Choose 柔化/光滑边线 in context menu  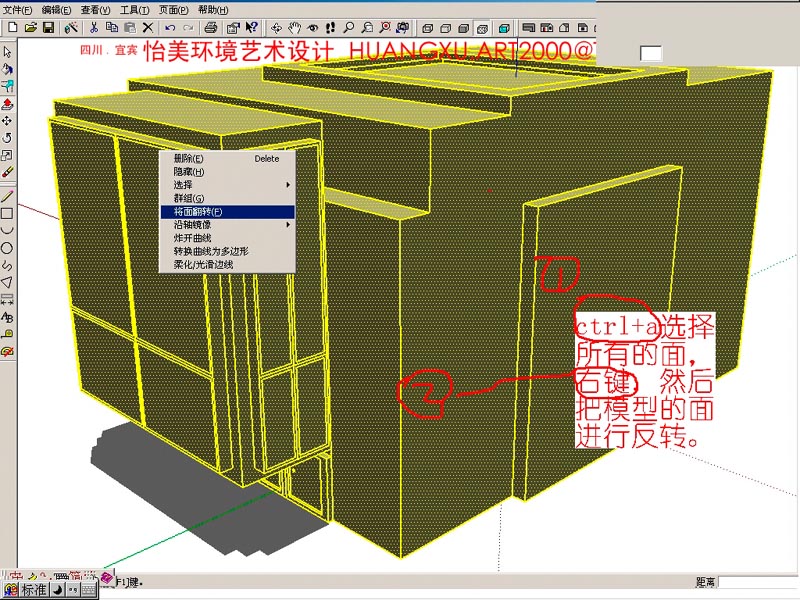(228, 264)
